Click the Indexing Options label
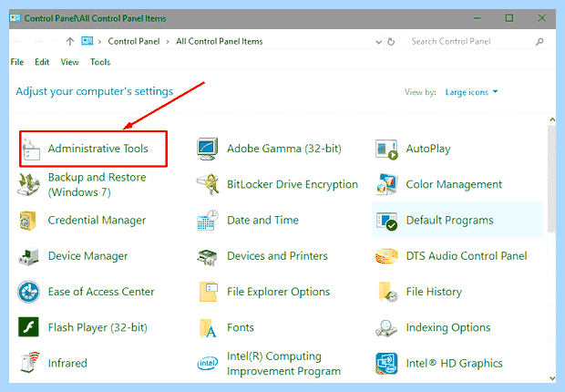The width and height of the screenshot is (565, 392). click(448, 328)
